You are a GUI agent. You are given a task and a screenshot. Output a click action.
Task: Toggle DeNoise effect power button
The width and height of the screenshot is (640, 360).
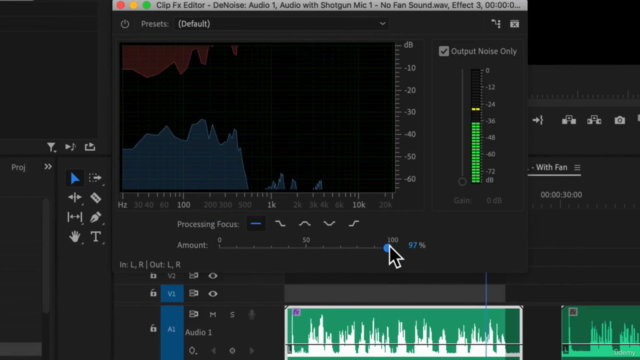click(125, 24)
